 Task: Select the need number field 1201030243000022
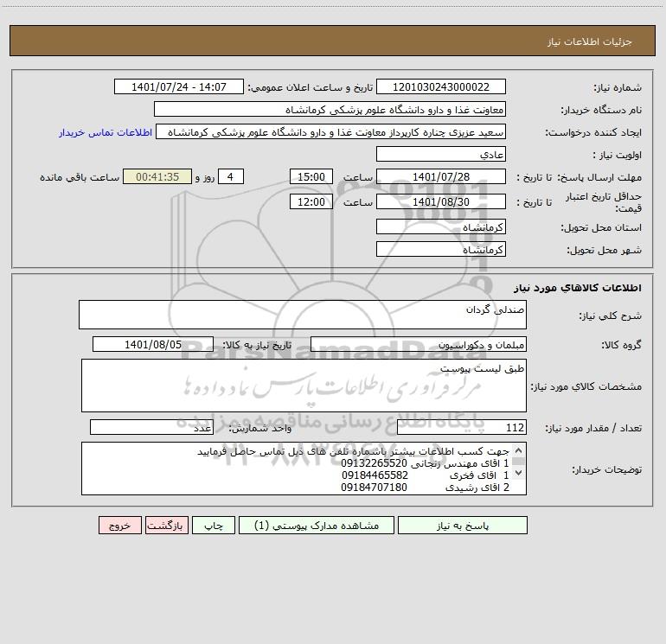[441, 86]
